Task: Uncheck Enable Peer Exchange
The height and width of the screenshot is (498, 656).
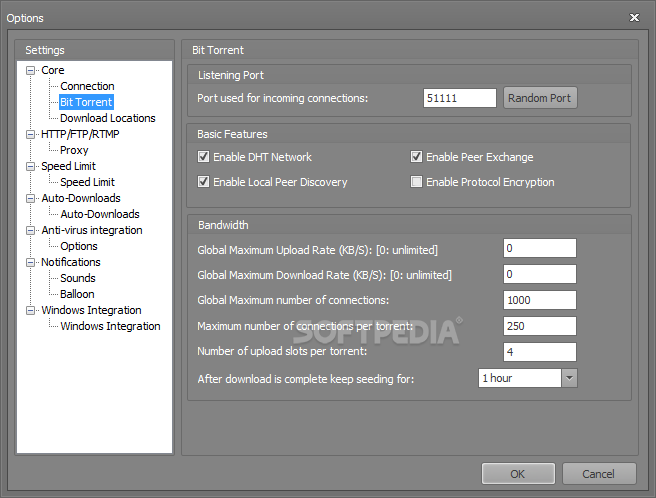Action: click(x=416, y=157)
